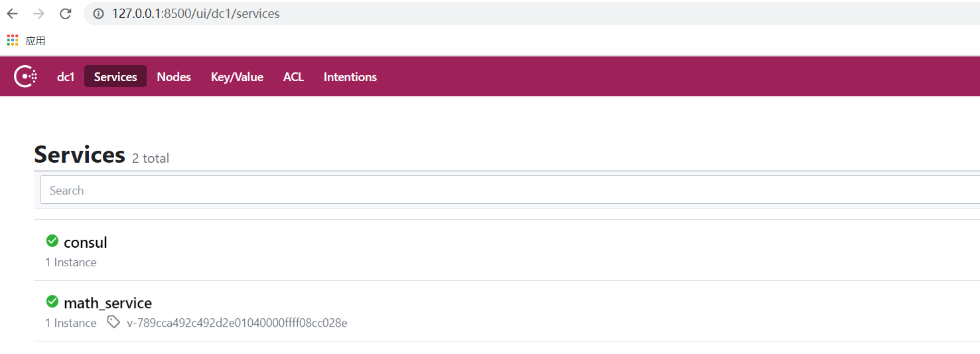The image size is (980, 354).
Task: Click the browser back arrow
Action: pyautogui.click(x=13, y=13)
